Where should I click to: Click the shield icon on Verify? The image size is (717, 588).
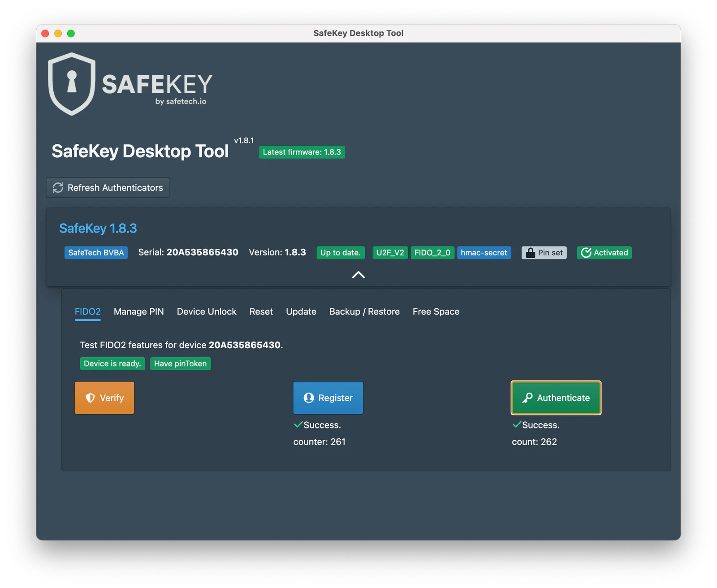pyautogui.click(x=90, y=398)
